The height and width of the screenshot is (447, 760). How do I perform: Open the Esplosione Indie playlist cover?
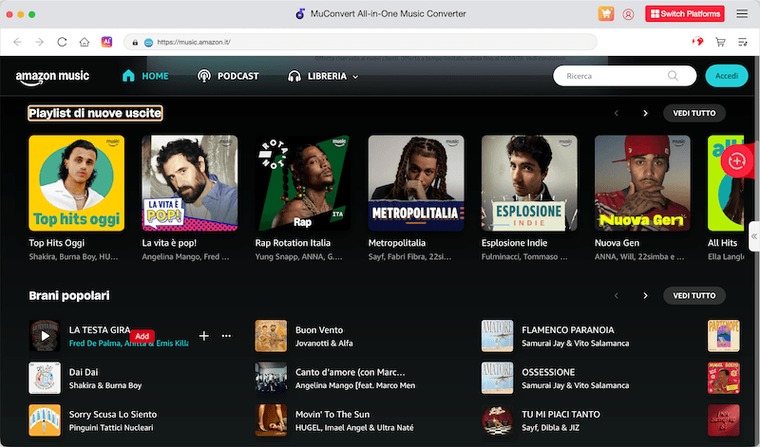[x=529, y=183]
